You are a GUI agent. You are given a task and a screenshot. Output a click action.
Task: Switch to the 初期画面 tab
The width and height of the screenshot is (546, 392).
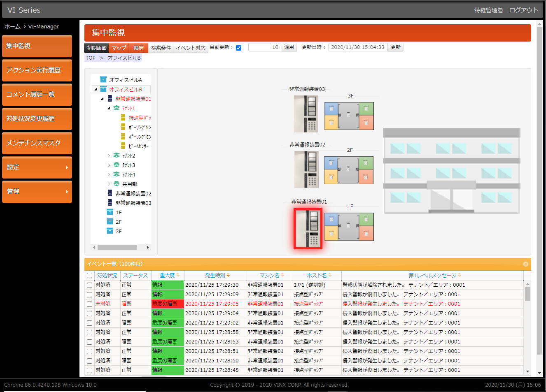coord(97,48)
